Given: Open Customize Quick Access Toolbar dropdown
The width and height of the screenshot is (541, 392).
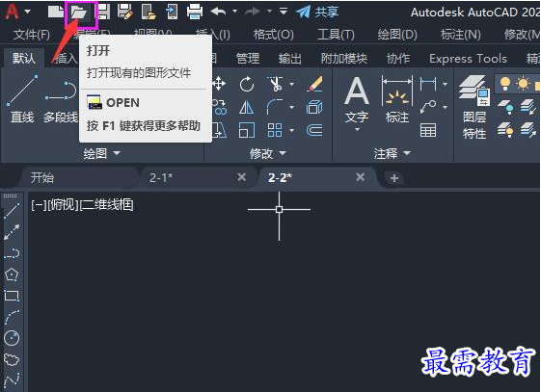Looking at the screenshot, I should click(x=284, y=12).
